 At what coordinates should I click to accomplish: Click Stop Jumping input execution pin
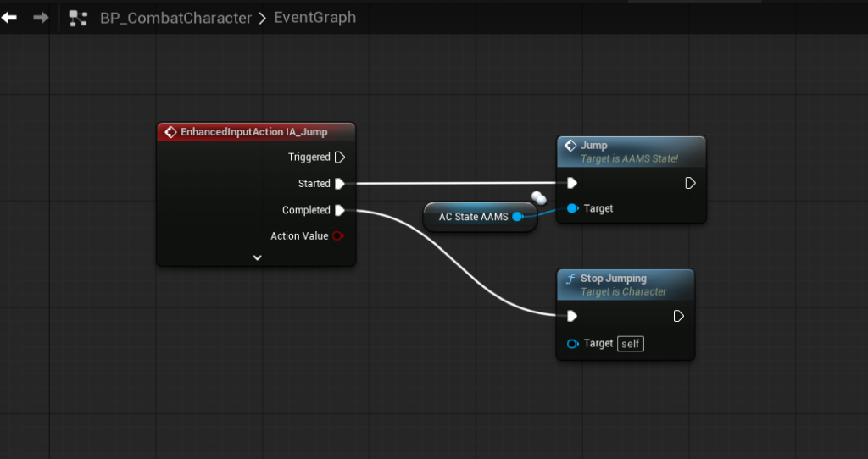point(572,316)
